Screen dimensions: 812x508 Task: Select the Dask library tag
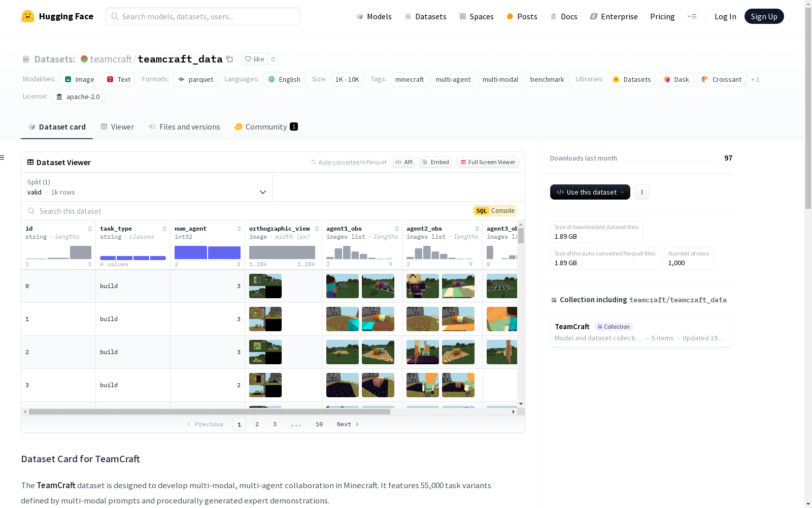coord(676,79)
